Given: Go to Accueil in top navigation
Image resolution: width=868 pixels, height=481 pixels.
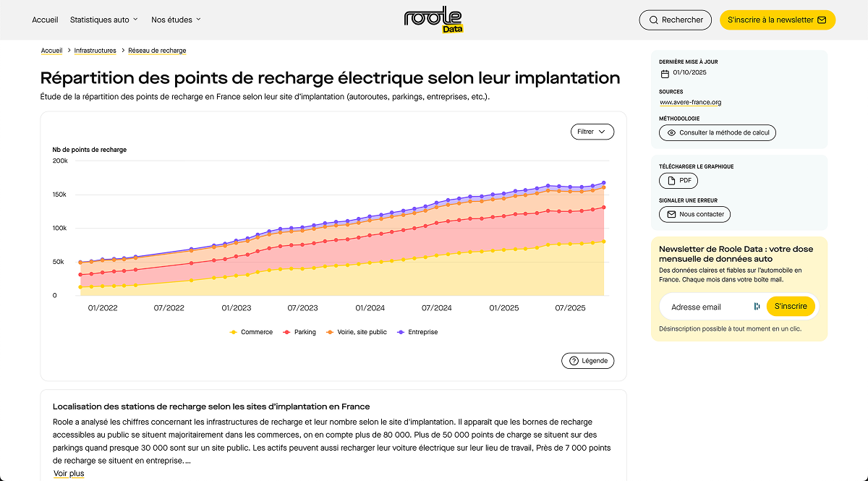Looking at the screenshot, I should [45, 20].
